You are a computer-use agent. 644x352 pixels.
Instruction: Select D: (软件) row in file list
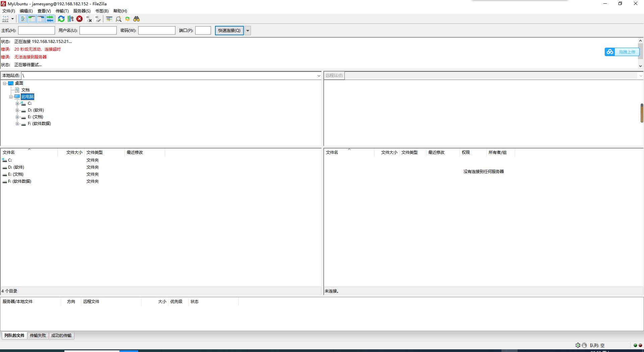tap(83, 167)
